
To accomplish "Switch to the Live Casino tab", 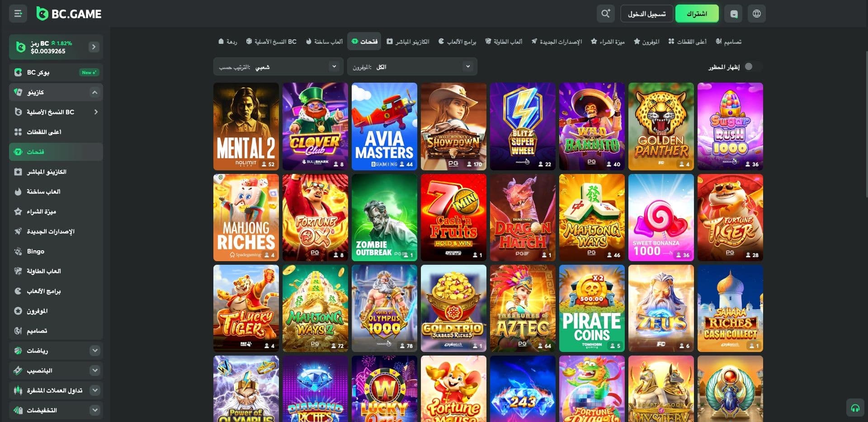I will tap(408, 42).
